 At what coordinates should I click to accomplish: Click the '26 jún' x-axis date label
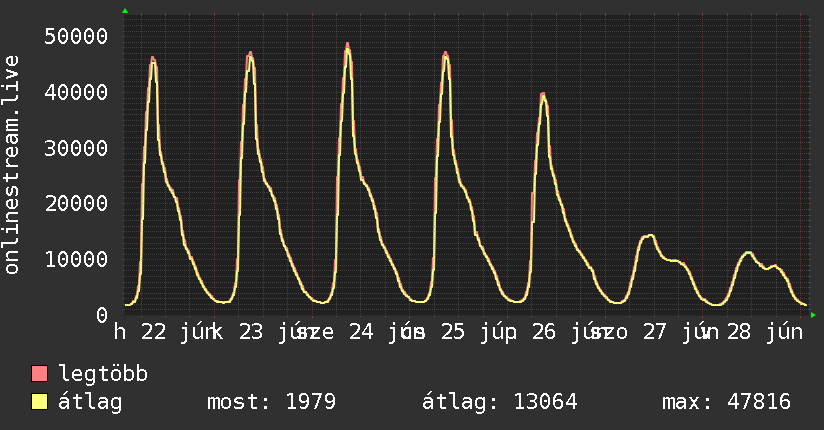point(566,333)
